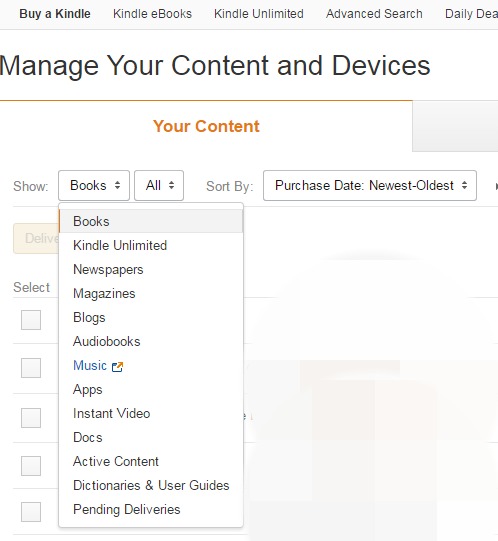Switch to the Your Content tab
Screen dimensions: 498x541
206,126
